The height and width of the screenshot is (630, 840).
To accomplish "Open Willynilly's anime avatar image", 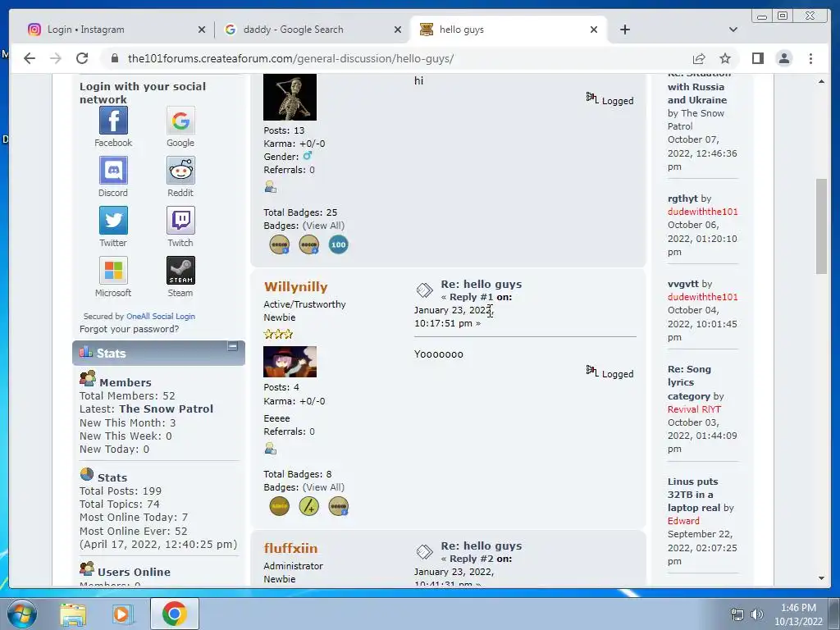I will 290,362.
